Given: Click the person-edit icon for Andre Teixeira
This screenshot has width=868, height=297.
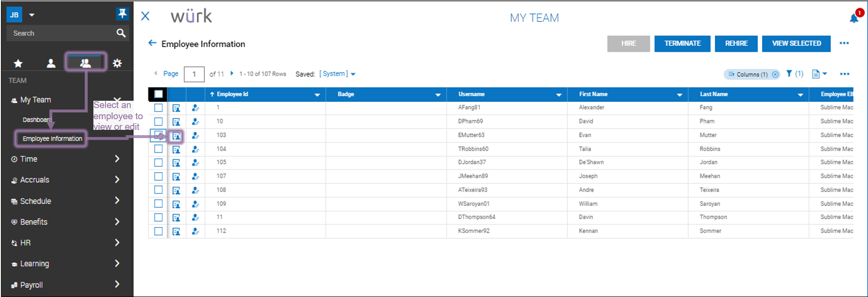Looking at the screenshot, I should coord(195,190).
